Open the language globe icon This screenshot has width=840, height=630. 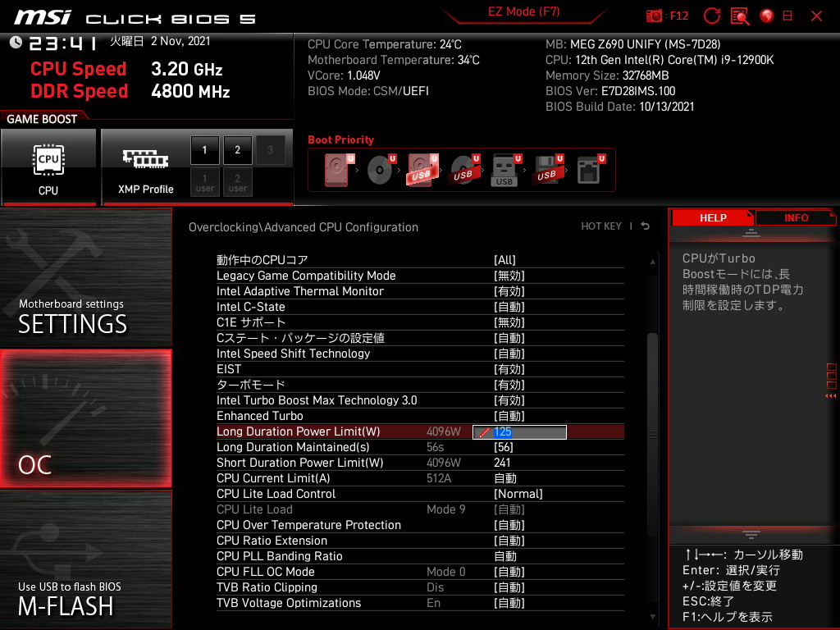coord(767,16)
